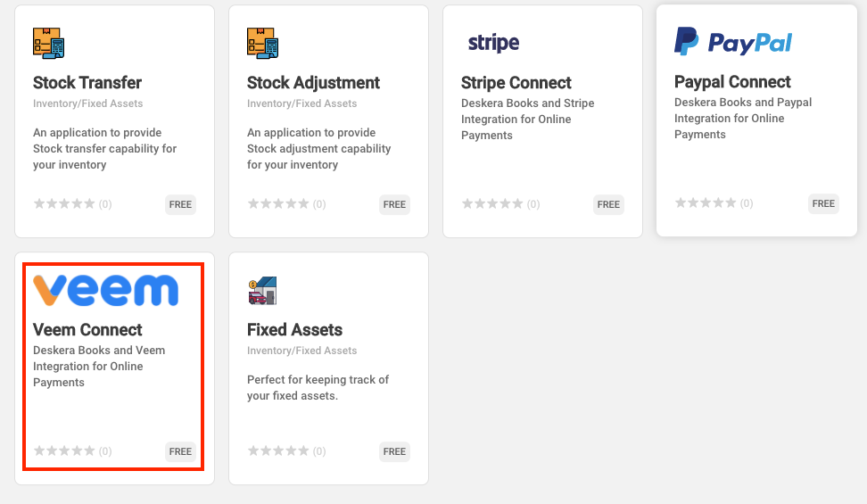Click the Stock Transfer app icon
The height and width of the screenshot is (504, 867).
click(49, 43)
